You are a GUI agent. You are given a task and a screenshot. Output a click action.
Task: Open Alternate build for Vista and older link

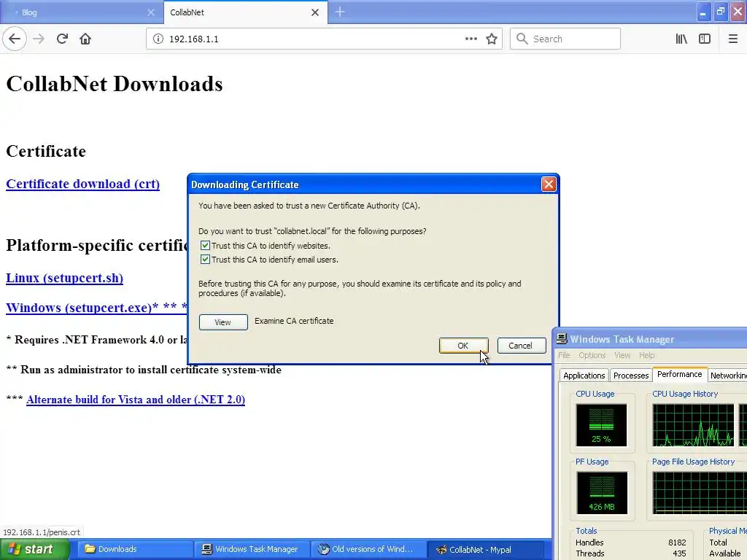point(136,400)
